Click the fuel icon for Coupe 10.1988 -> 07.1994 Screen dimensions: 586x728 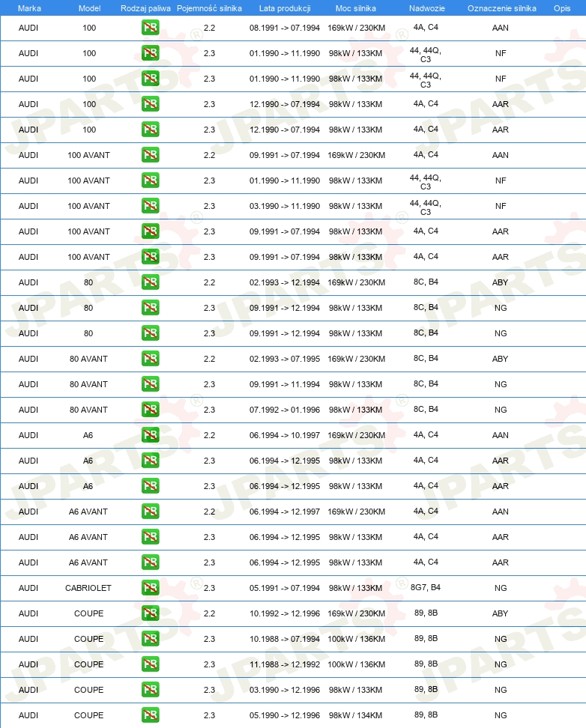tap(150, 639)
